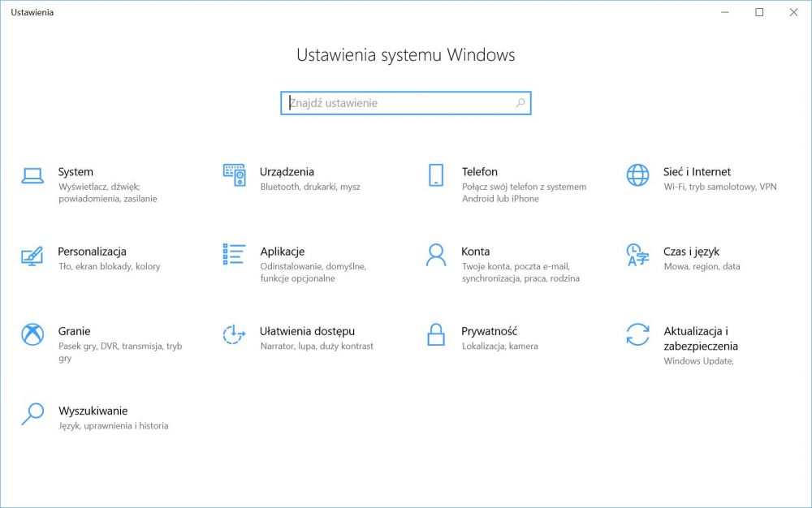
Task: Click the text 'Mowa, region, data'
Action: point(702,266)
